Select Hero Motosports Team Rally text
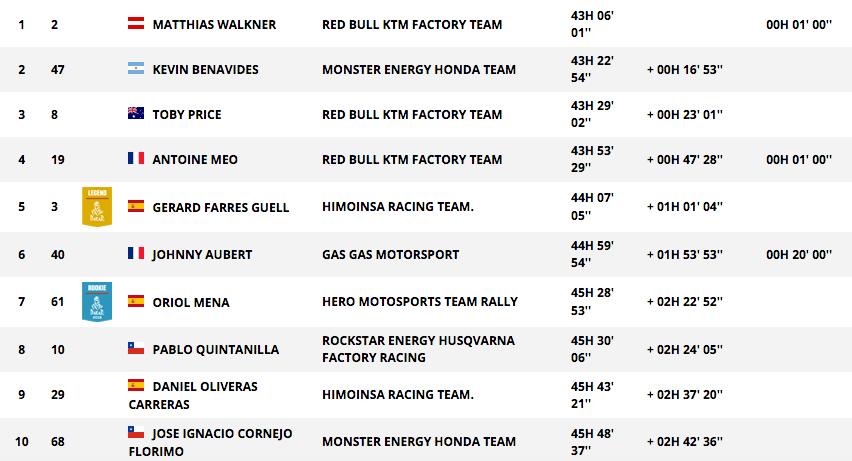Viewport: 852px width, 461px height. [420, 302]
